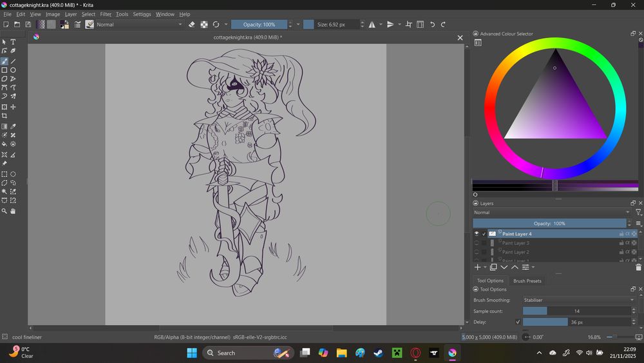The width and height of the screenshot is (644, 363).
Task: Select the Crop tool
Action: [5, 116]
